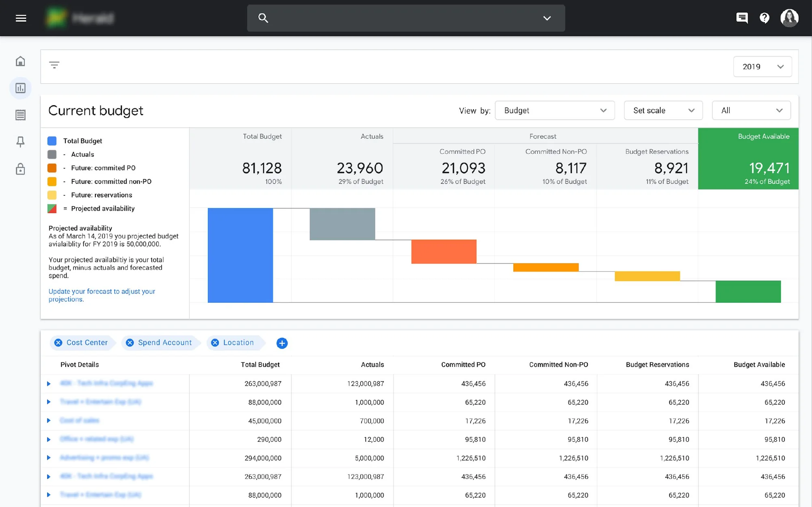
Task: Click the Future: reservations yellow swatch
Action: point(52,195)
